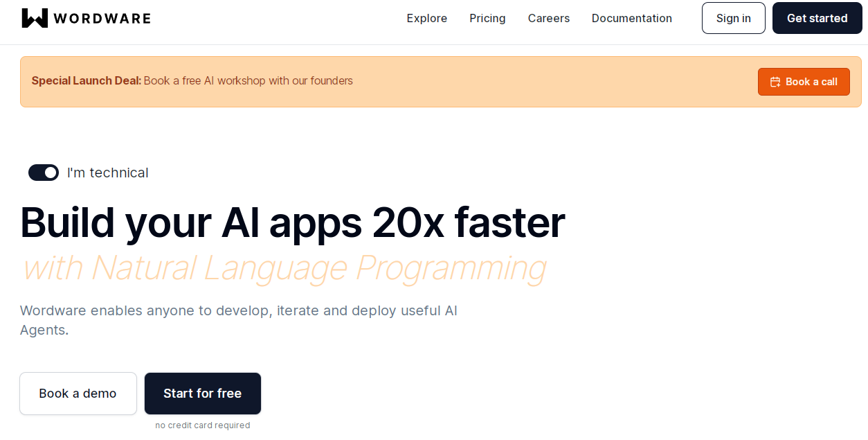
Task: Open the Explore page from navigation
Action: click(x=426, y=18)
